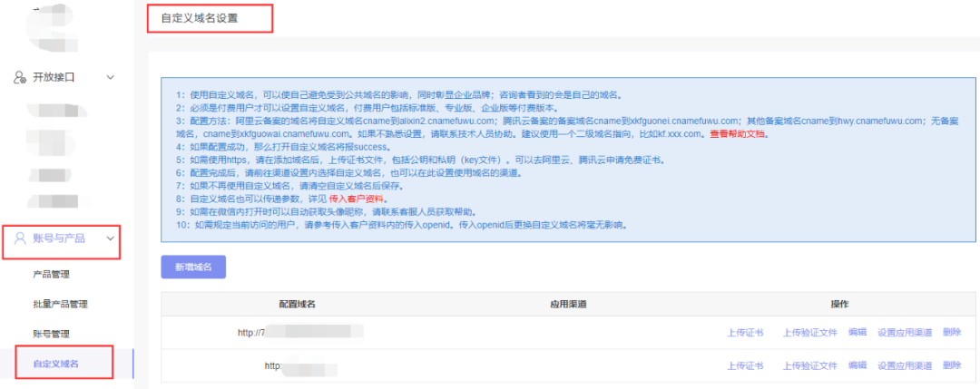Go to 账号管理 submenu item

point(51,334)
